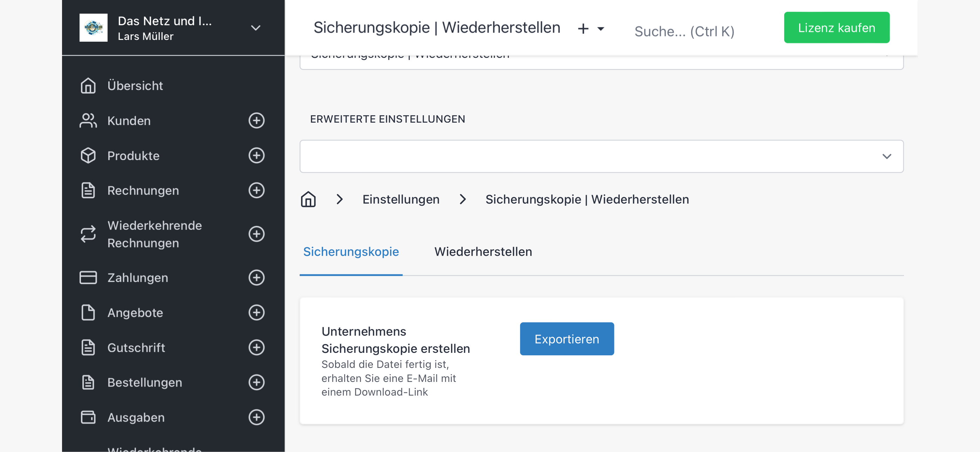Add a new Rechnungen with plus icon
Screen dimensions: 980x452
coord(257,190)
